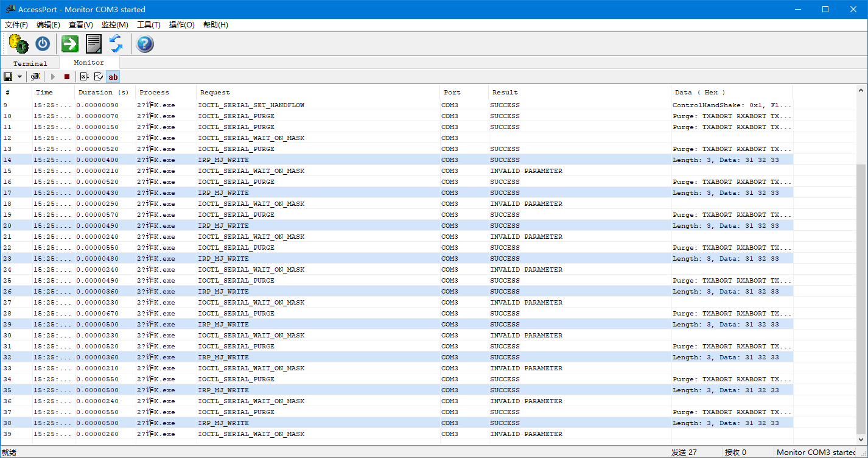
Task: Click the Duration (s) column header
Action: pos(105,93)
